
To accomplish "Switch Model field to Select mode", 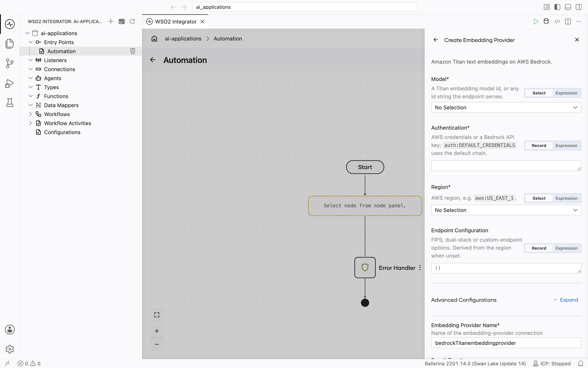I will point(539,93).
